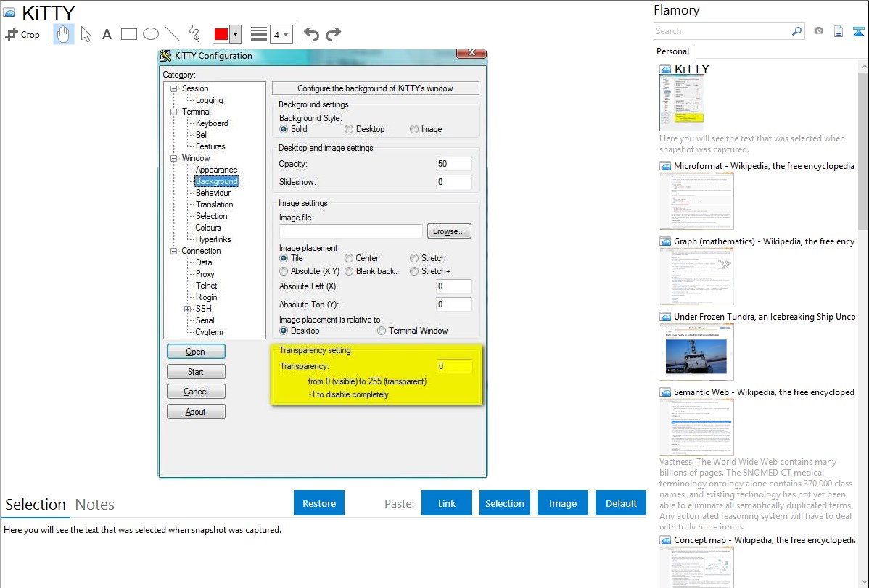Screen dimensions: 869x588
Task: Choose Blank back. image placement
Action: 349,272
